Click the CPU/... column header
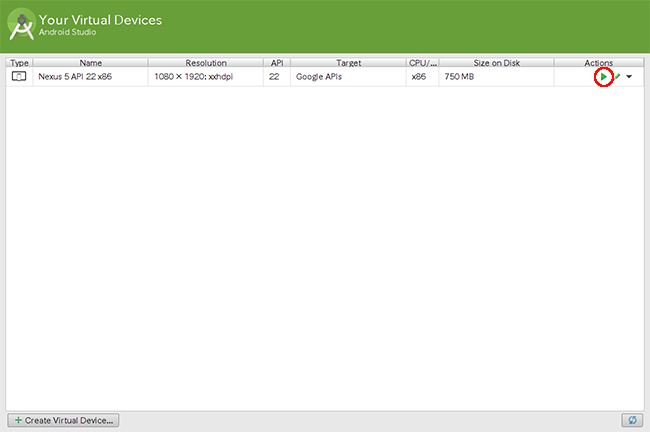Image resolution: width=650 pixels, height=432 pixels. pos(422,63)
